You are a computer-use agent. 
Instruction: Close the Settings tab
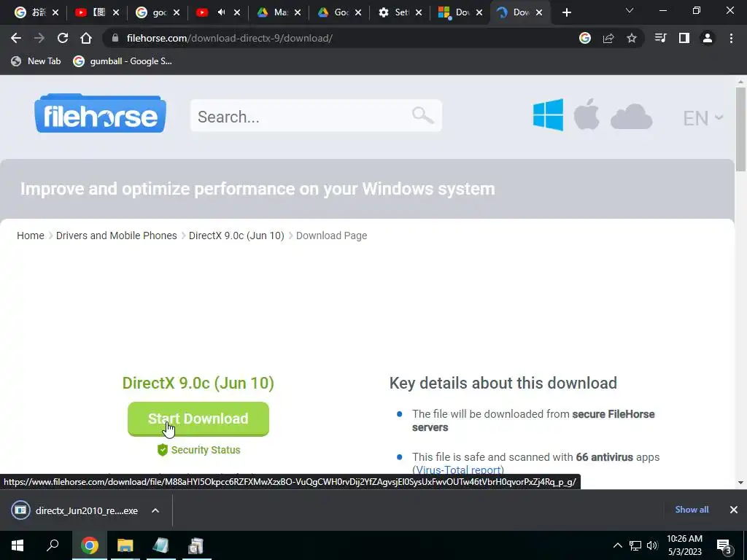pos(419,12)
